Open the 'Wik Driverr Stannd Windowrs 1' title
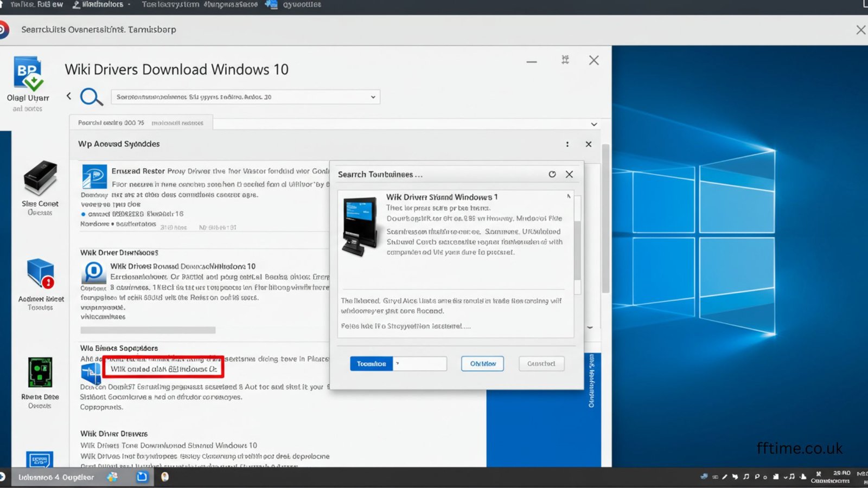Viewport: 868px width, 488px height. 442,197
